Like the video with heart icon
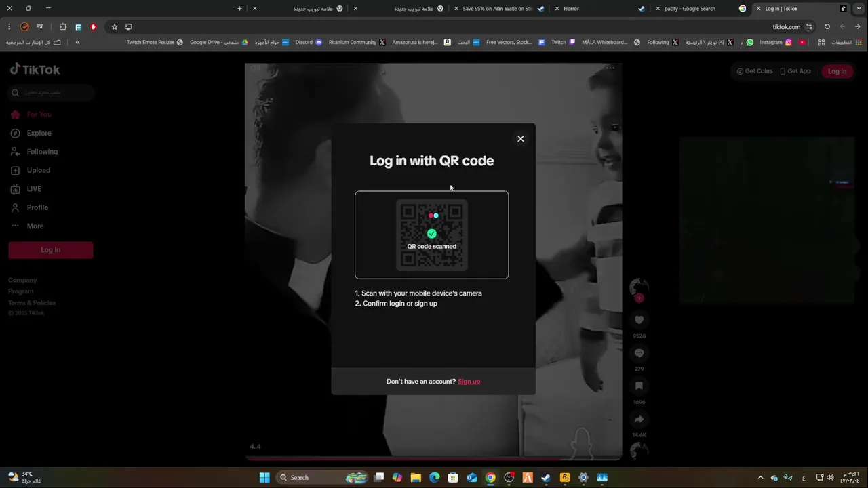 coord(639,320)
